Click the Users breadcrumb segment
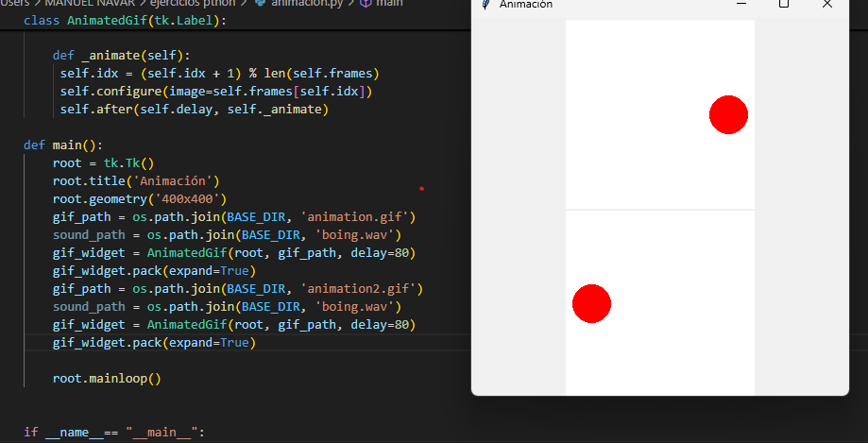868x443 pixels. 15,3
